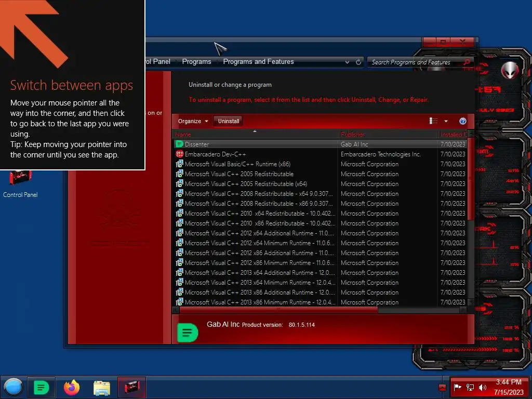Click Programs and Features breadcrumb
Image resolution: width=532 pixels, height=399 pixels.
[258, 62]
